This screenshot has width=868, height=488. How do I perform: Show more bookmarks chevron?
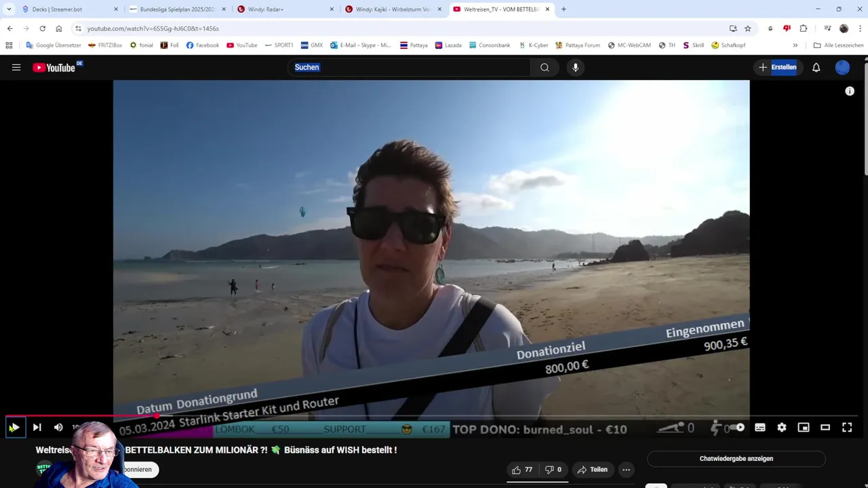coord(795,45)
